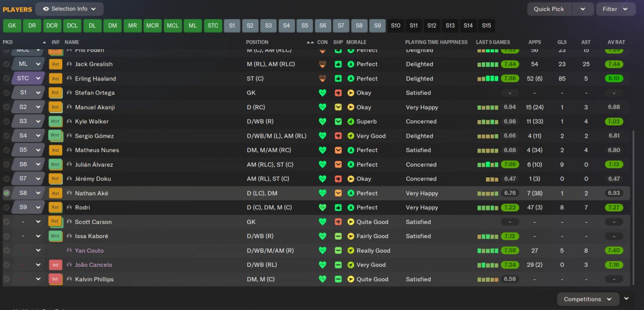Tick Kyle Walker's picked checkbox
This screenshot has width=644, height=310.
(x=7, y=122)
